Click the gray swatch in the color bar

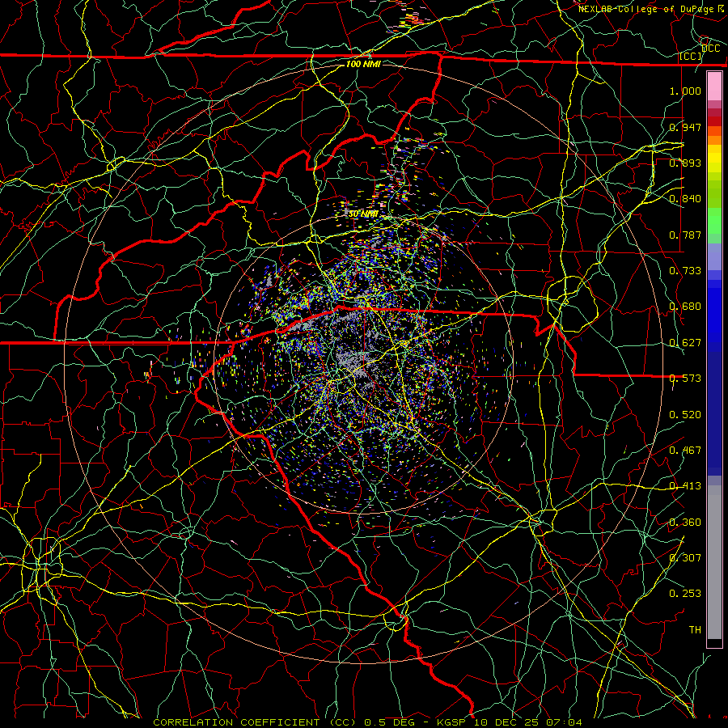[714, 562]
